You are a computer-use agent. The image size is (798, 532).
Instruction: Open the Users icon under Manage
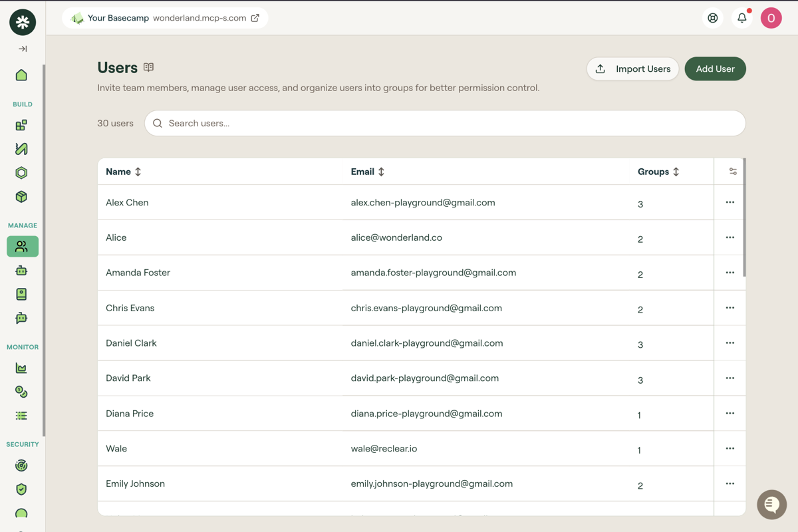point(22,247)
